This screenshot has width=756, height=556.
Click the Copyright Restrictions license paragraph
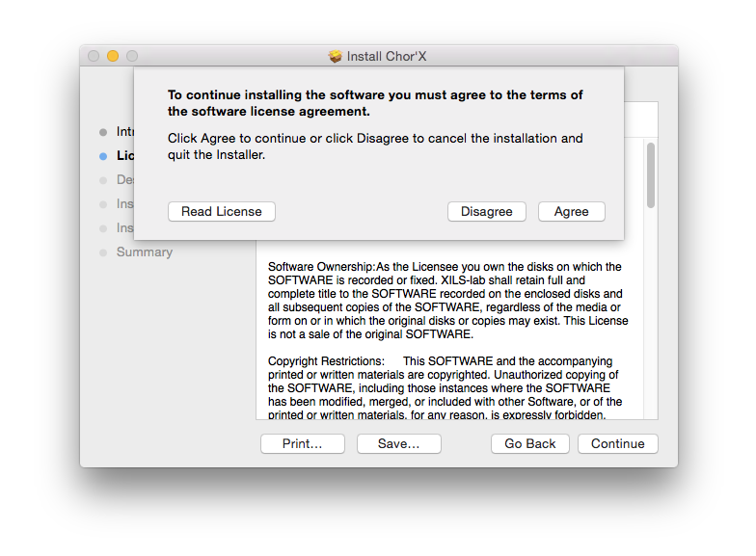[445, 387]
